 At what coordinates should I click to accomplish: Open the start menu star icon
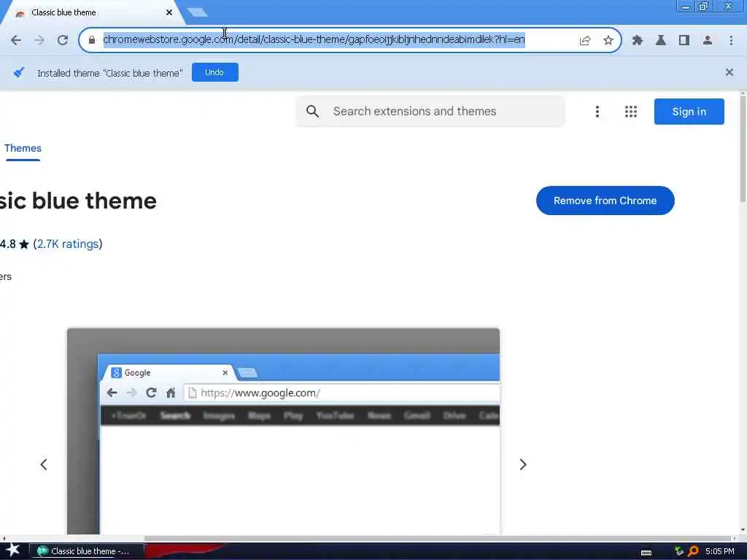coord(13,551)
